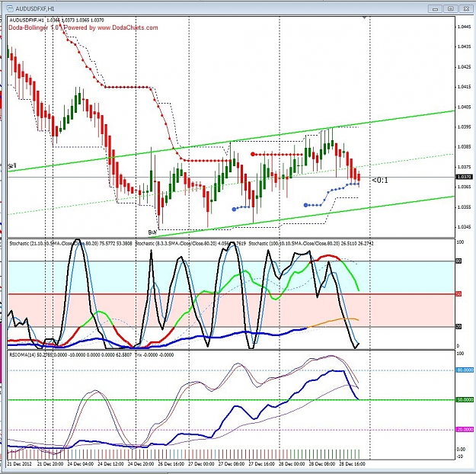Click the '21 Dec 2012' time axis label
The width and height of the screenshot is (476, 474).
point(20,464)
